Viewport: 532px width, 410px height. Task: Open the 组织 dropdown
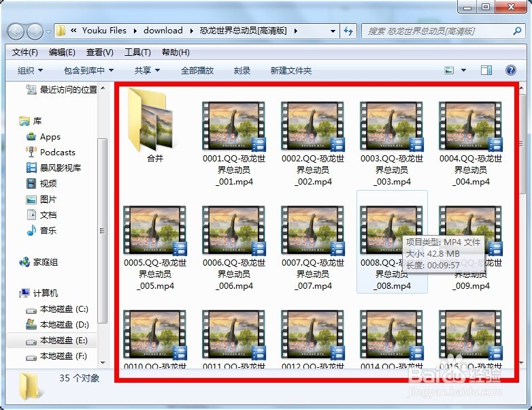tap(30, 71)
